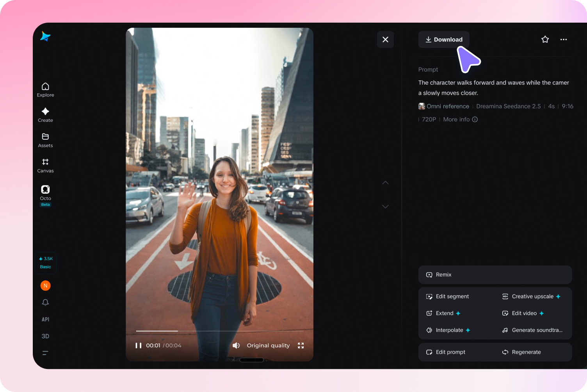This screenshot has height=392, width=587.
Task: Choose Creative upscale
Action: pyautogui.click(x=532, y=296)
